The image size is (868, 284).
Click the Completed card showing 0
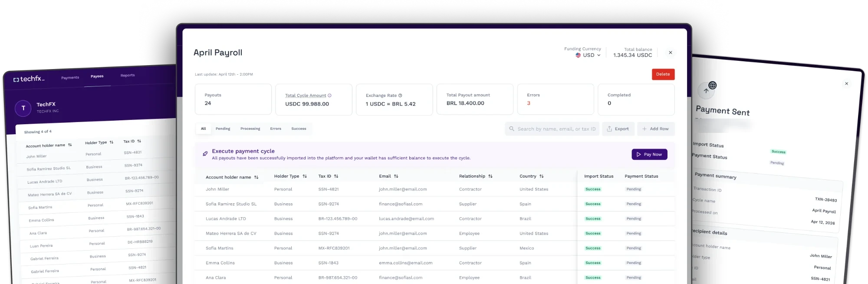pos(636,99)
